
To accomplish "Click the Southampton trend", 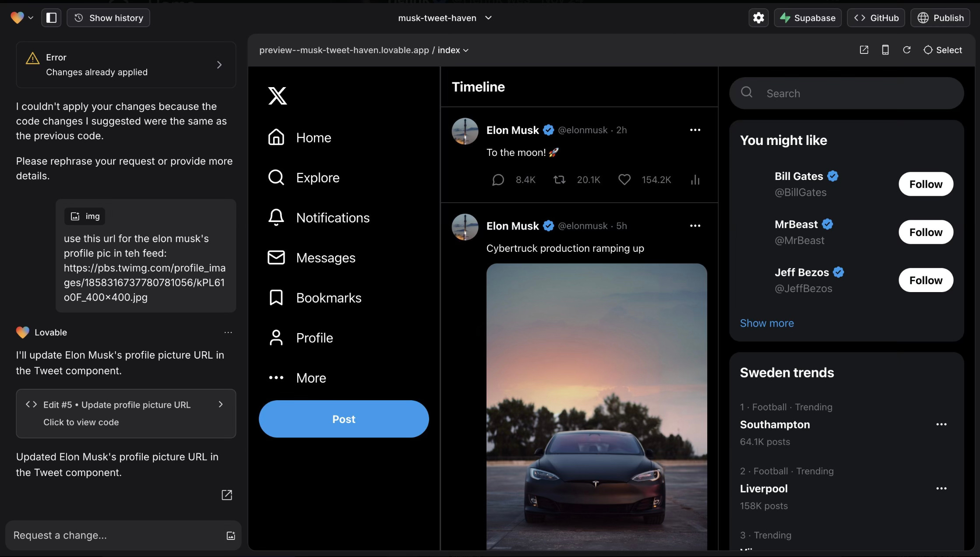I will (x=775, y=425).
